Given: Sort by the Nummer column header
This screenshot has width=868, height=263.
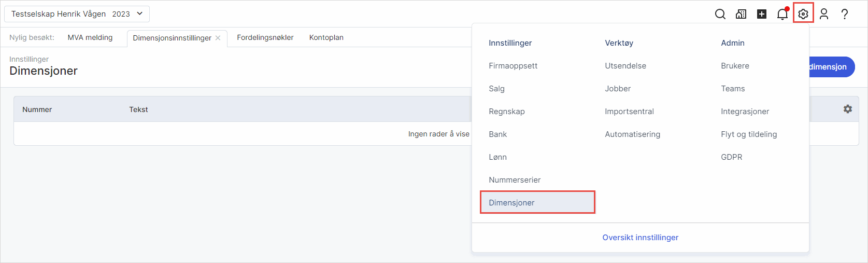Looking at the screenshot, I should [x=37, y=109].
